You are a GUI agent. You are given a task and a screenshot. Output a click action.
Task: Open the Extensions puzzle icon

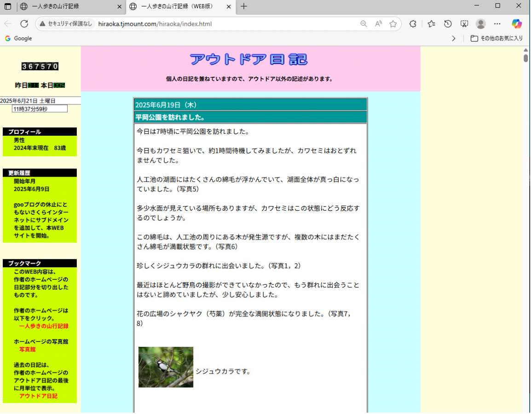413,24
